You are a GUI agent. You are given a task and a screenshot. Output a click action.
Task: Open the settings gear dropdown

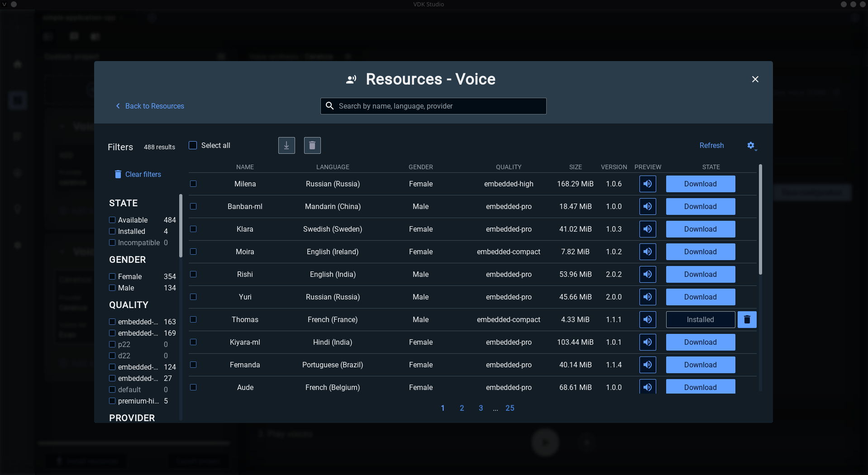[x=751, y=145]
